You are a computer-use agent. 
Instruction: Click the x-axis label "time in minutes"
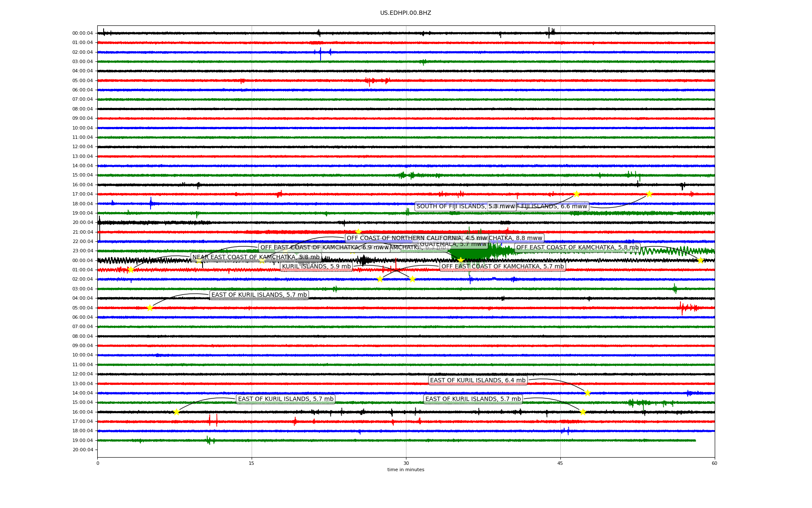pos(406,469)
